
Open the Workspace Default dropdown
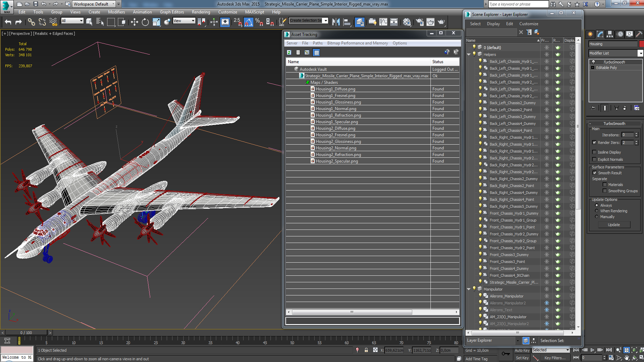(94, 4)
